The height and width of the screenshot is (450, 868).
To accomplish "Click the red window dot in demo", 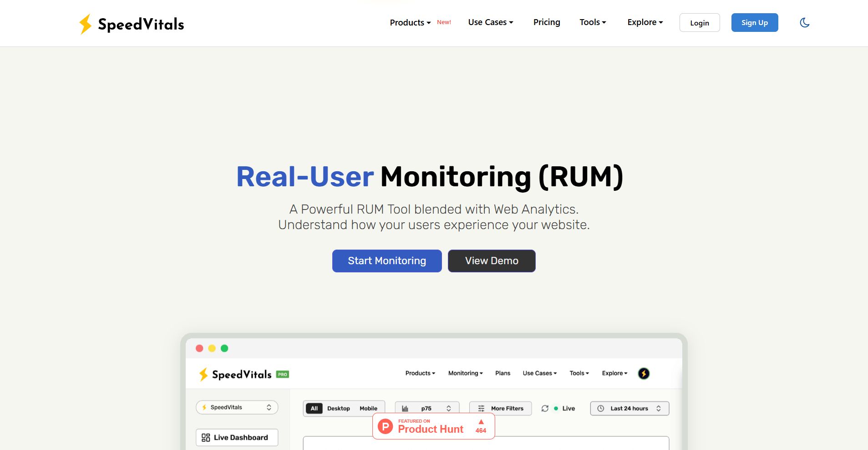I will pyautogui.click(x=199, y=348).
